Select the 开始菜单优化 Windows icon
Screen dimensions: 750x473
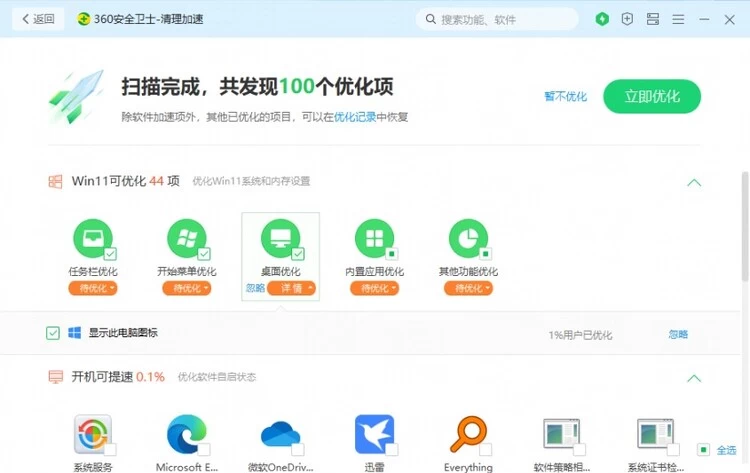coord(186,239)
